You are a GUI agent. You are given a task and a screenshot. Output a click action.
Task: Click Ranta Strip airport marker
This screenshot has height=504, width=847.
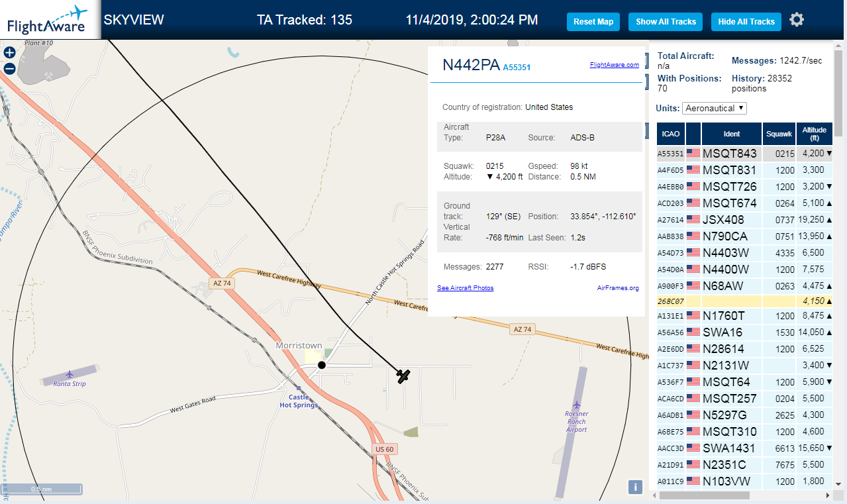(x=70, y=375)
